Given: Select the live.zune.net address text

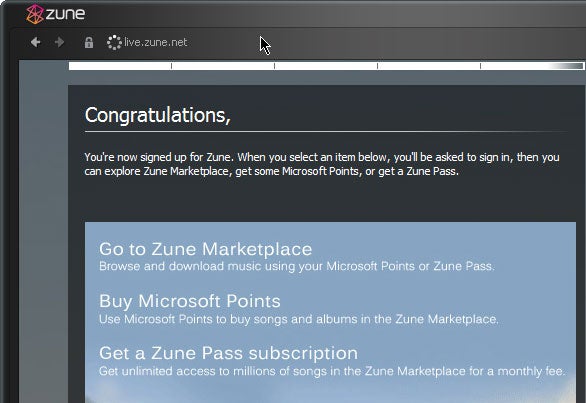Looking at the screenshot, I should pos(155,42).
